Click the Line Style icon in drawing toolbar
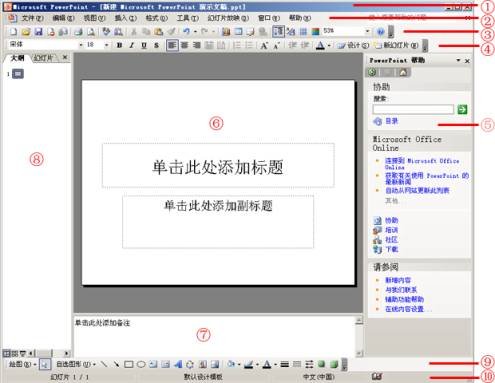Image resolution: width=495 pixels, height=383 pixels. tap(284, 364)
